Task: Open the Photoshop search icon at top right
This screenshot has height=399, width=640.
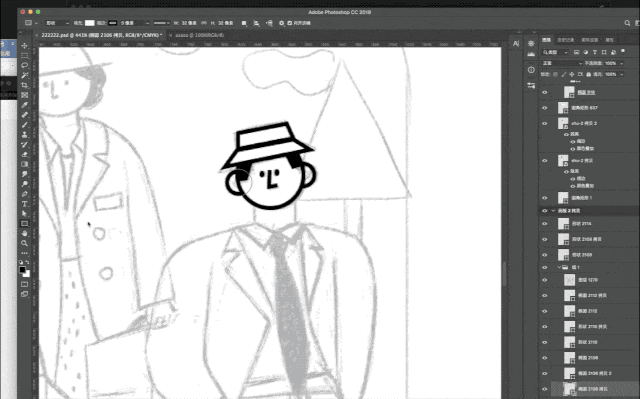Action: [627, 23]
